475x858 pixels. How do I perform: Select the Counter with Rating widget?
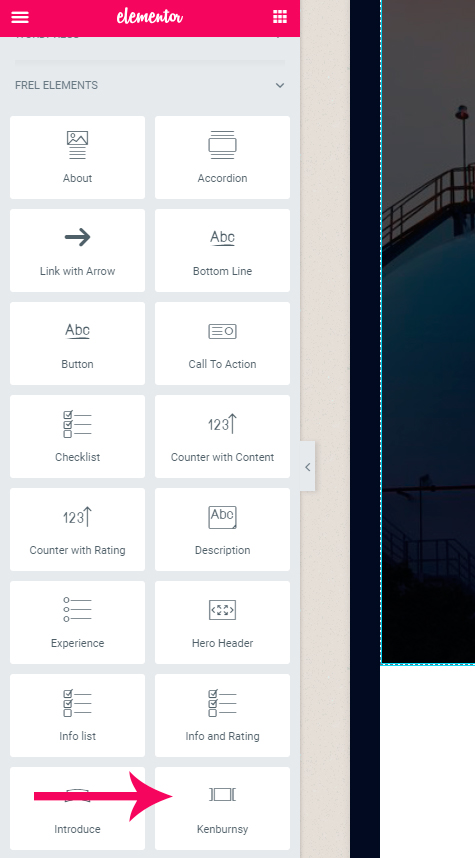[x=77, y=530]
